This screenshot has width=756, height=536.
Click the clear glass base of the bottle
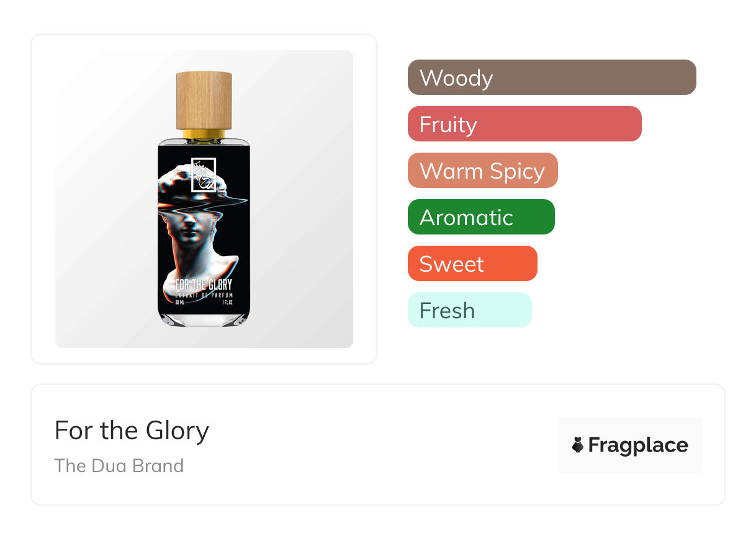204,319
